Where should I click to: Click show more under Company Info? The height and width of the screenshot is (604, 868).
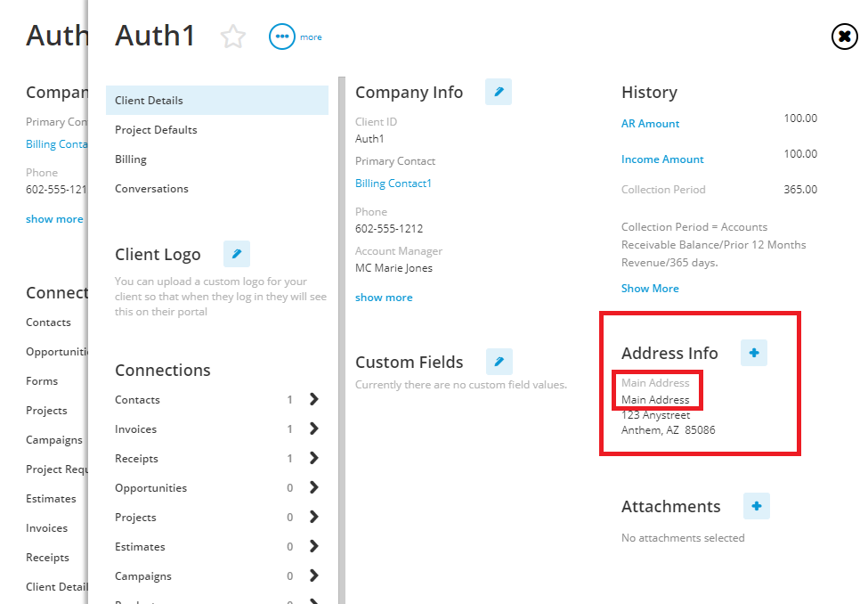384,297
